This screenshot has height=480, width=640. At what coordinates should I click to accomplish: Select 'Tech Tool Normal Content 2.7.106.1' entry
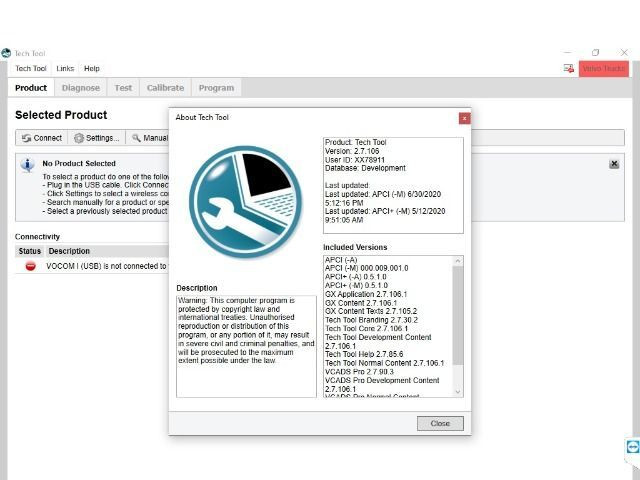point(384,363)
